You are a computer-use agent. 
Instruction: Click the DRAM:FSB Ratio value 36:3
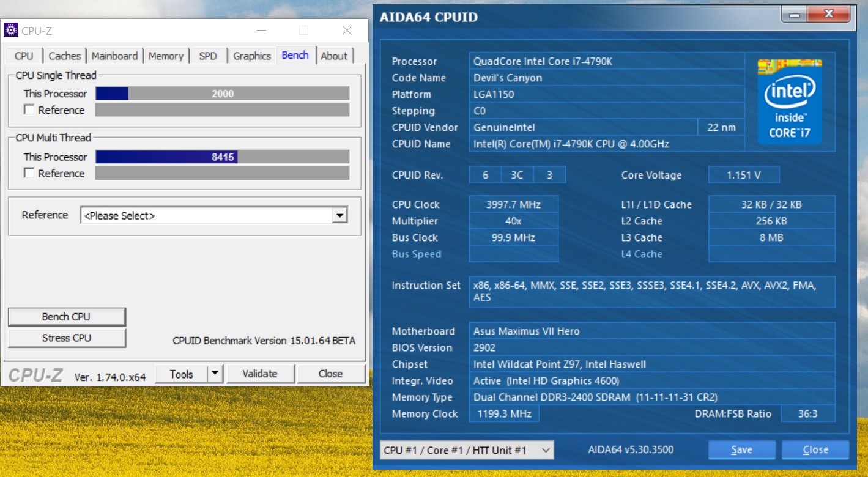(x=808, y=413)
